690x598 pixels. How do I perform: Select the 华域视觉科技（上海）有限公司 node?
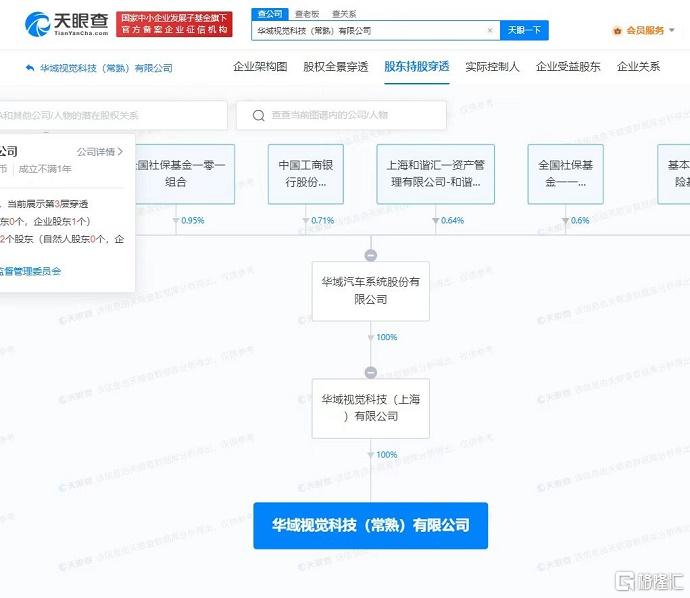(371, 408)
